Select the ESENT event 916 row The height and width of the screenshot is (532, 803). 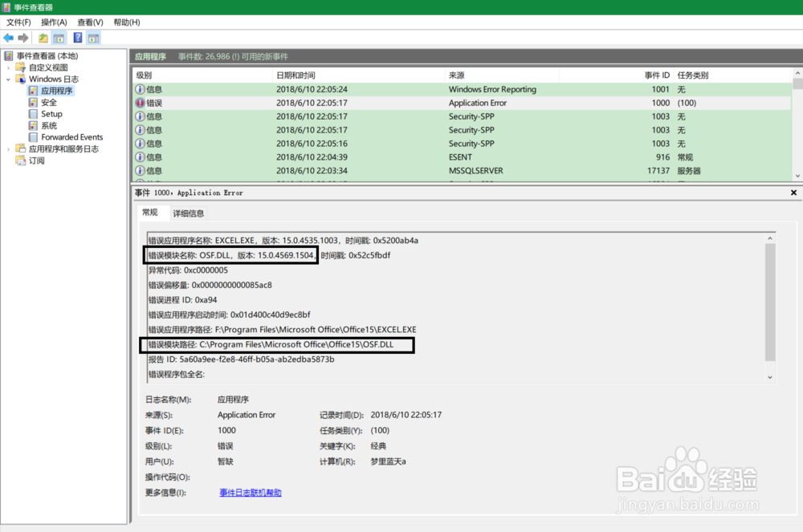462,157
